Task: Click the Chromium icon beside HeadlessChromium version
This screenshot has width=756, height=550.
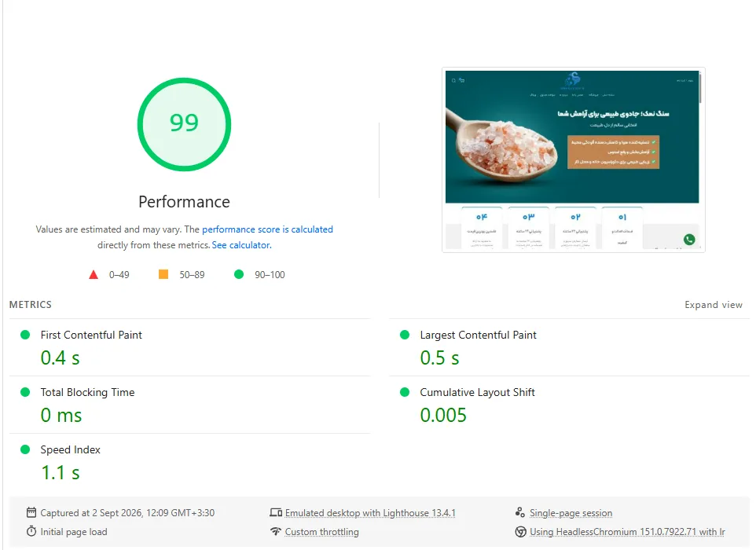Action: (521, 531)
